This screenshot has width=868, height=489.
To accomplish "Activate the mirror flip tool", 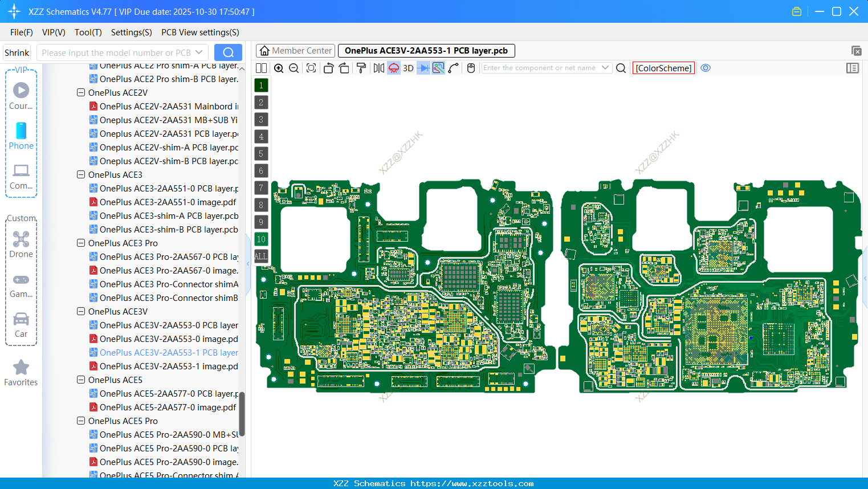I will click(378, 68).
